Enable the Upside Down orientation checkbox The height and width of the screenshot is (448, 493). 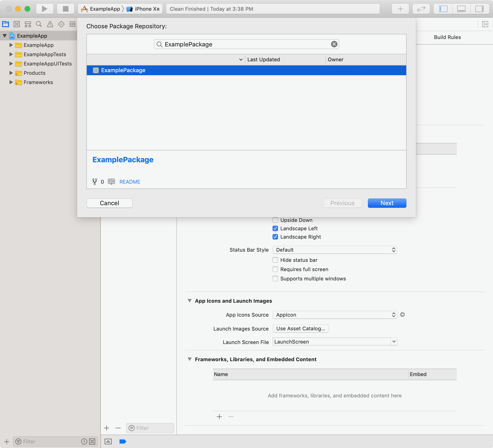(275, 220)
